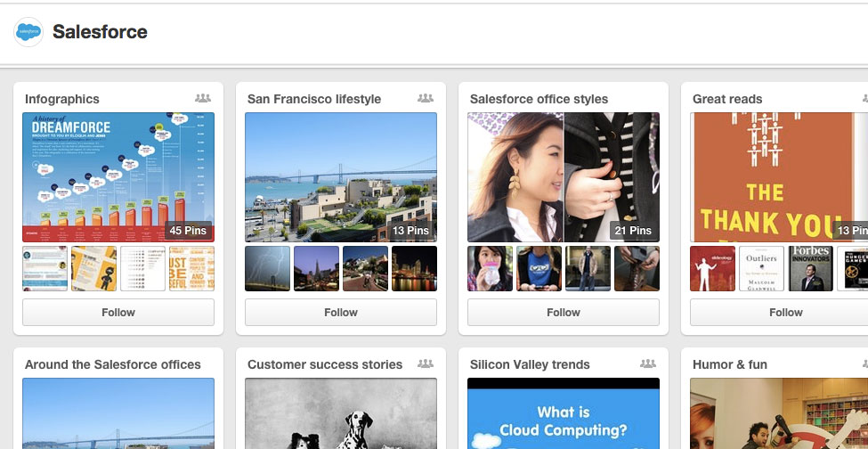Click 13 Pins badge on San Francisco lifestyle
Image resolution: width=868 pixels, height=449 pixels.
410,231
